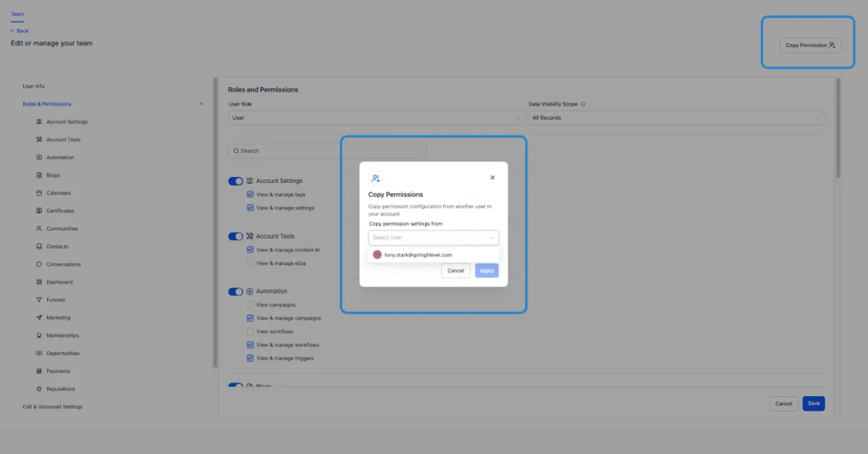The height and width of the screenshot is (454, 868).
Task: Click the Dashboard sidebar icon
Action: [39, 282]
